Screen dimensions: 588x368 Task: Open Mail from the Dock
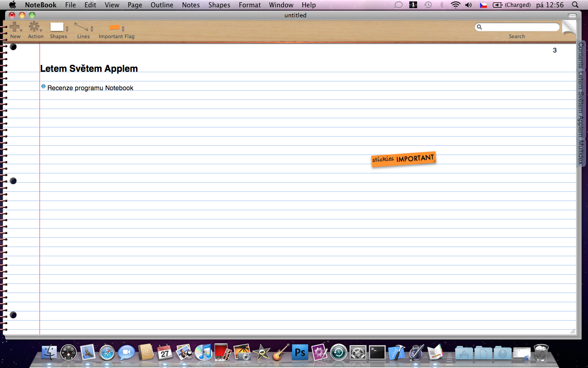88,353
